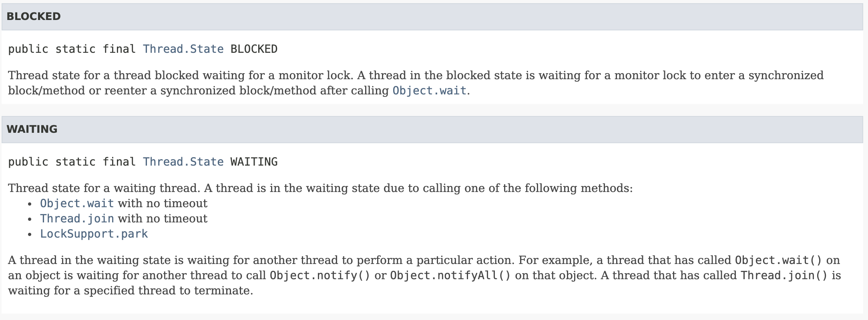
Task: Open the bulleted Object.wait link
Action: tap(77, 203)
